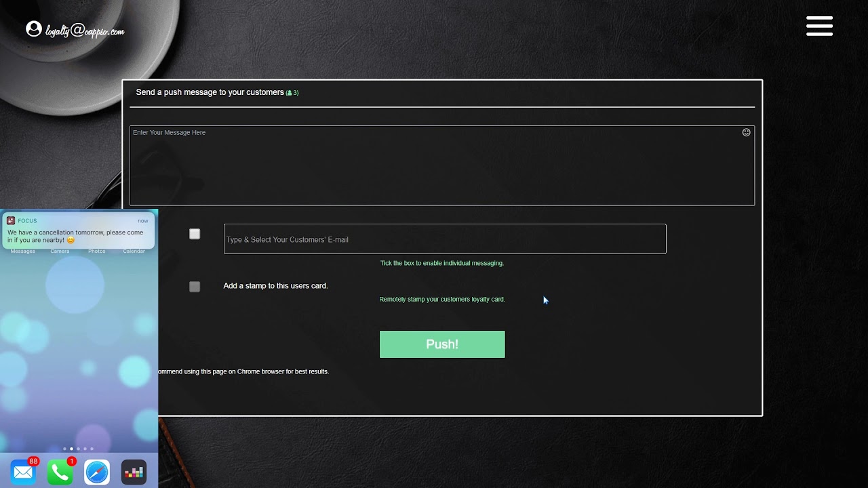Click the customer count indicator next to heading
Screen dimensions: 868x488
coord(292,93)
